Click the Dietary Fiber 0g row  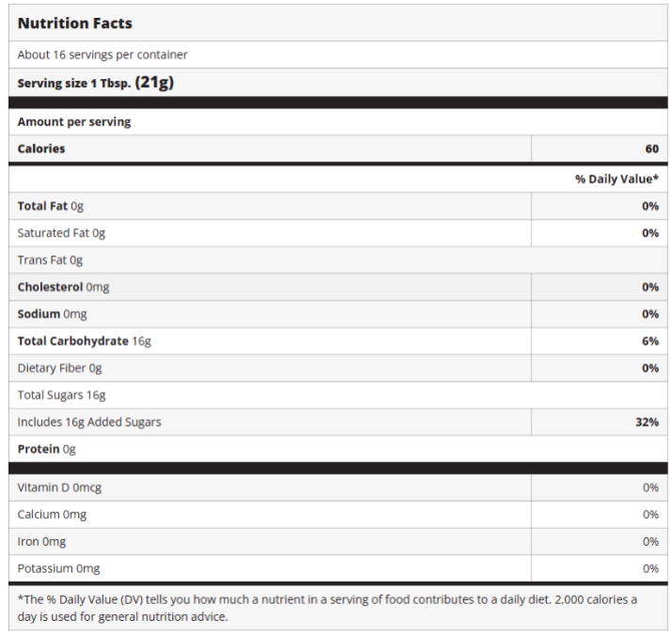59,368
